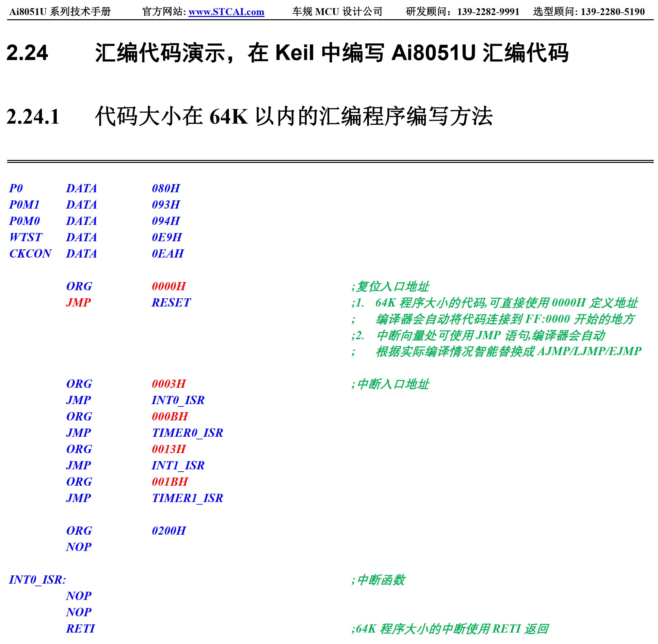Screen dimensions: 658x644
Task: Click the red address "001BH"
Action: pyautogui.click(x=169, y=482)
